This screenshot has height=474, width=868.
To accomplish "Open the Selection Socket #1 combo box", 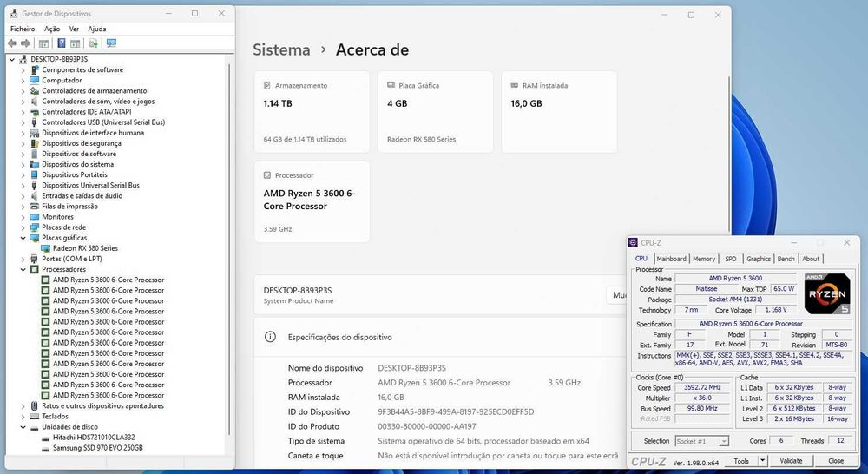I will coord(701,441).
